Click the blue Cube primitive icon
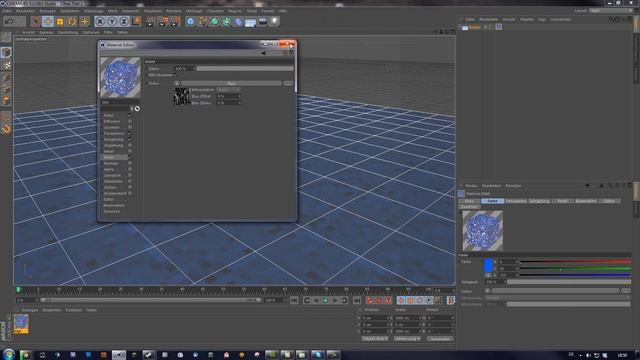This screenshot has height=360, width=640. pyautogui.click(x=190, y=21)
